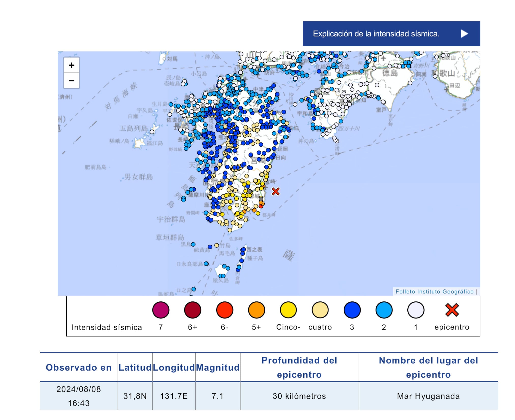Zoom in using the plus button

pos(71,65)
